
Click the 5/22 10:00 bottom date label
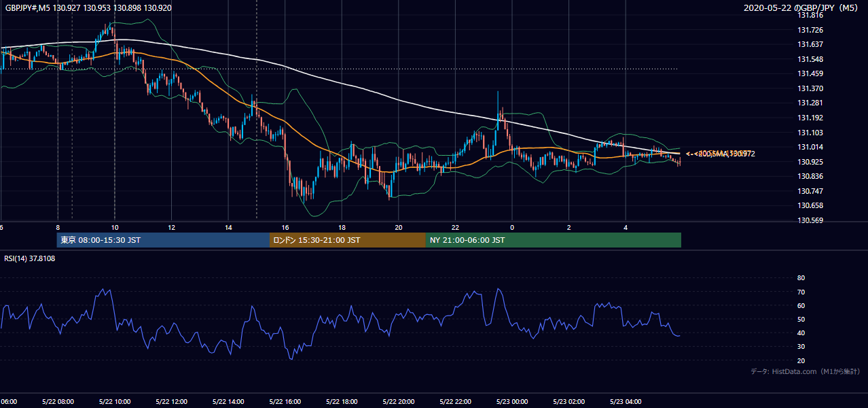(x=115, y=402)
